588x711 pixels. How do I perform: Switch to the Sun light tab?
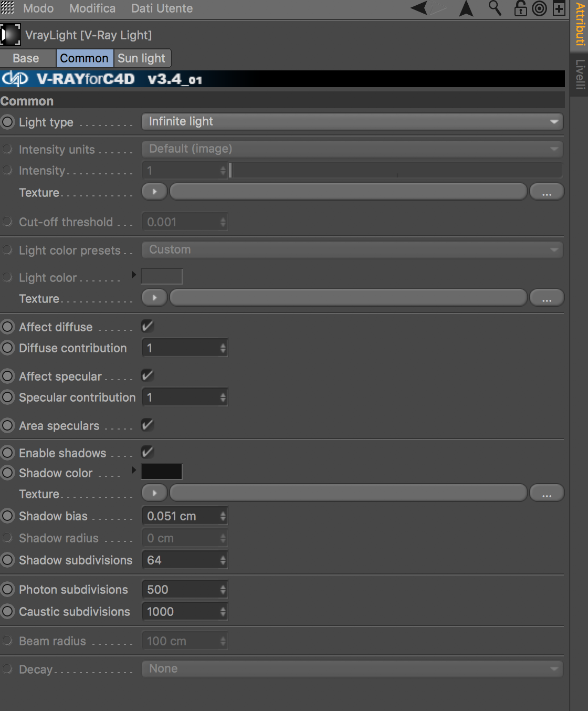[142, 58]
